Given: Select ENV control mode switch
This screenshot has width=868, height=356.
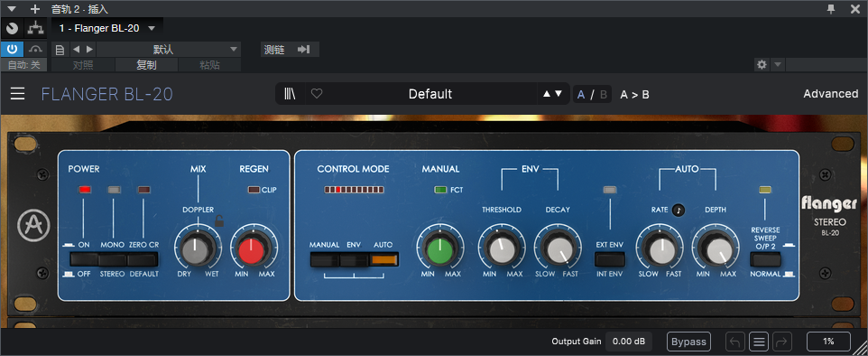Looking at the screenshot, I should click(x=355, y=259).
